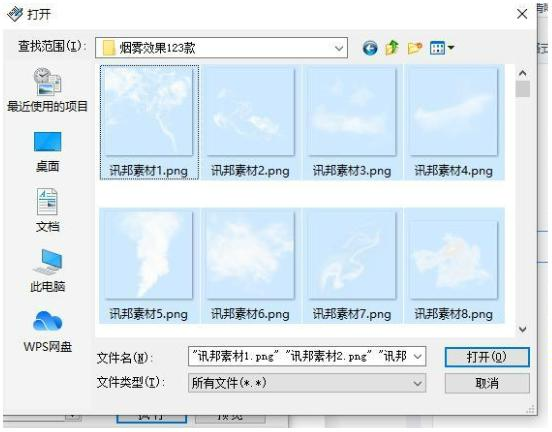Click the file name label 讯邦素材2.png

pyautogui.click(x=250, y=171)
